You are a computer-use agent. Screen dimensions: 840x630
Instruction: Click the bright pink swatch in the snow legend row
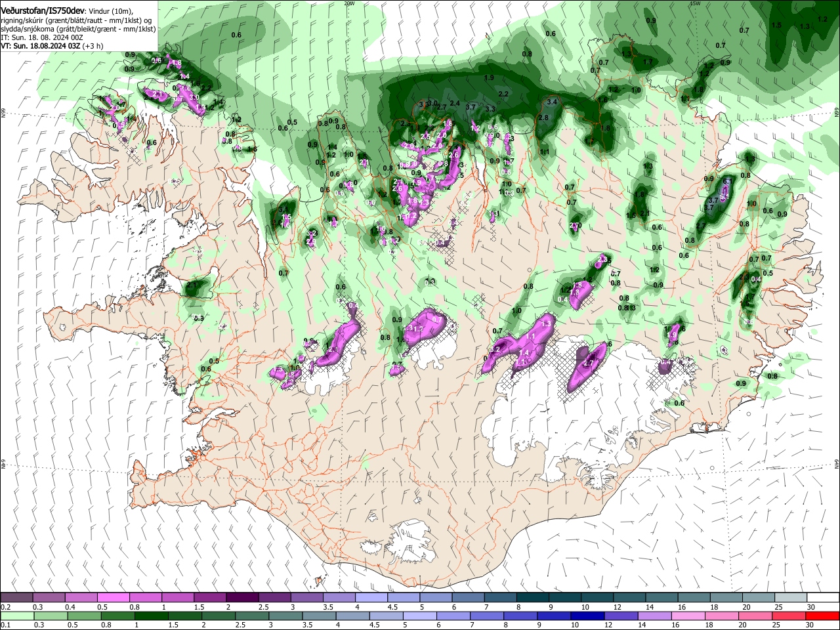click(x=113, y=598)
